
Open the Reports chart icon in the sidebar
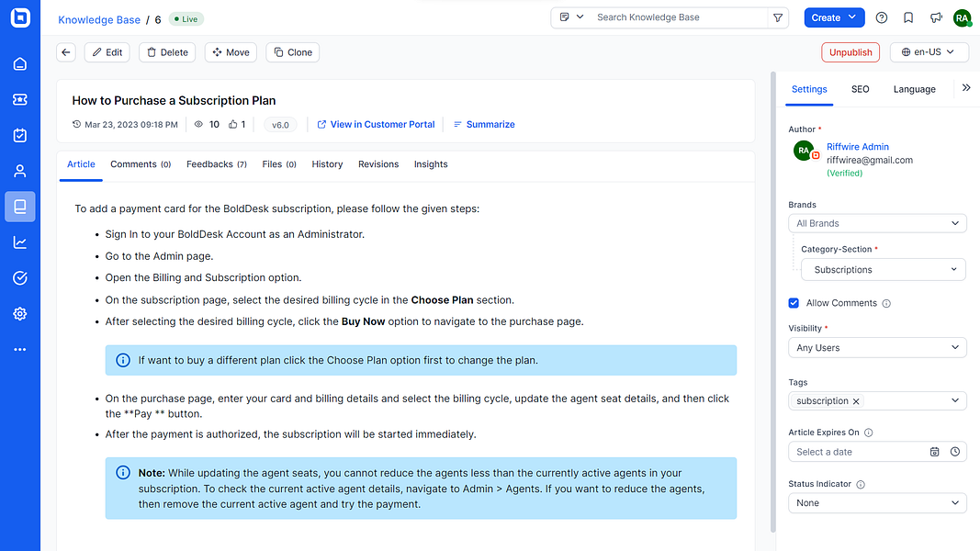click(20, 242)
